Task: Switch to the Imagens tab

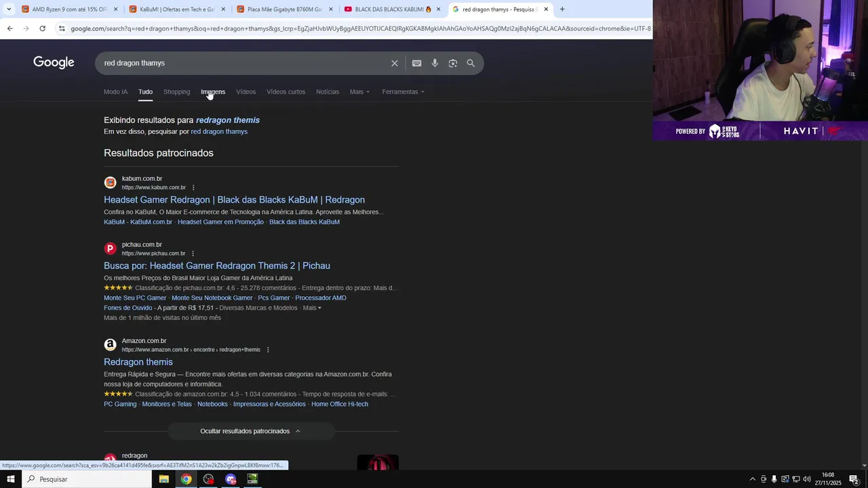Action: 213,91
